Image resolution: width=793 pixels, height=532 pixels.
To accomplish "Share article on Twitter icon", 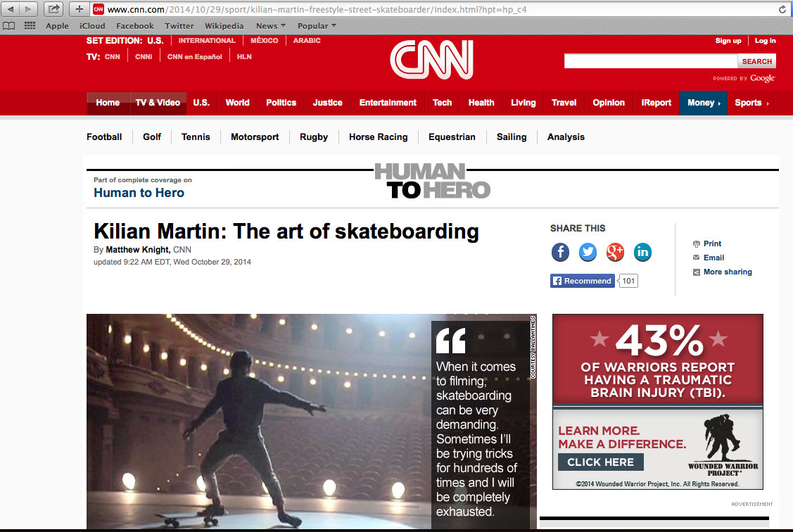I will click(588, 252).
